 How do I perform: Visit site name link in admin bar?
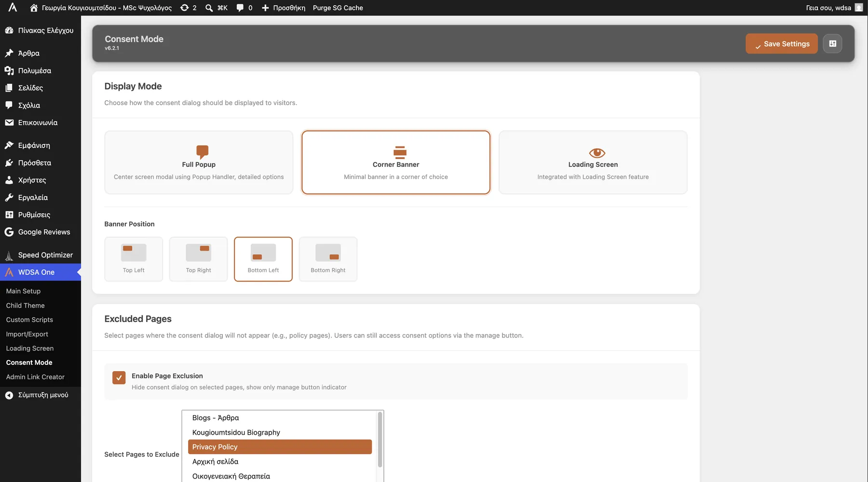click(101, 8)
